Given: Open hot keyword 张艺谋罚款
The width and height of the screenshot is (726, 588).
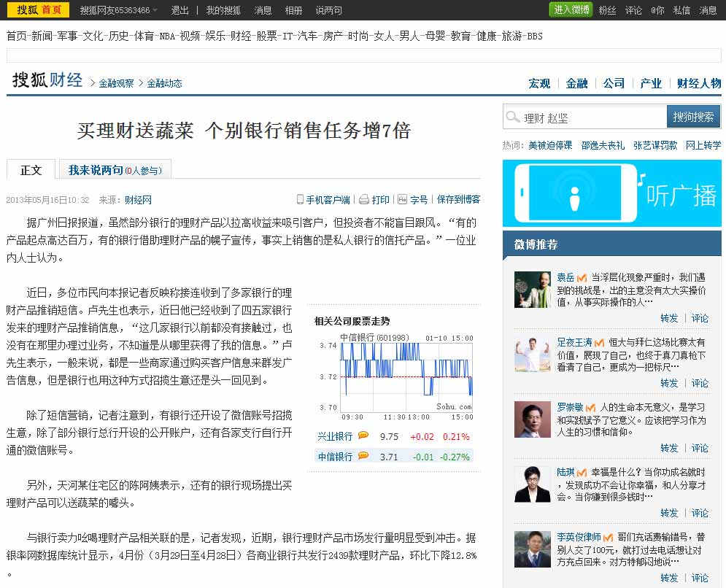Looking at the screenshot, I should click(655, 145).
